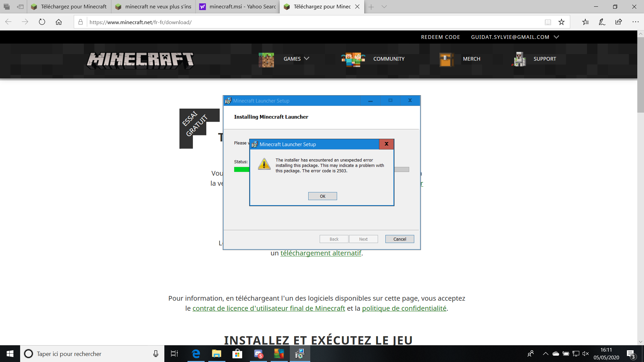Click the chest Merch icon
The height and width of the screenshot is (362, 644).
coord(446,60)
